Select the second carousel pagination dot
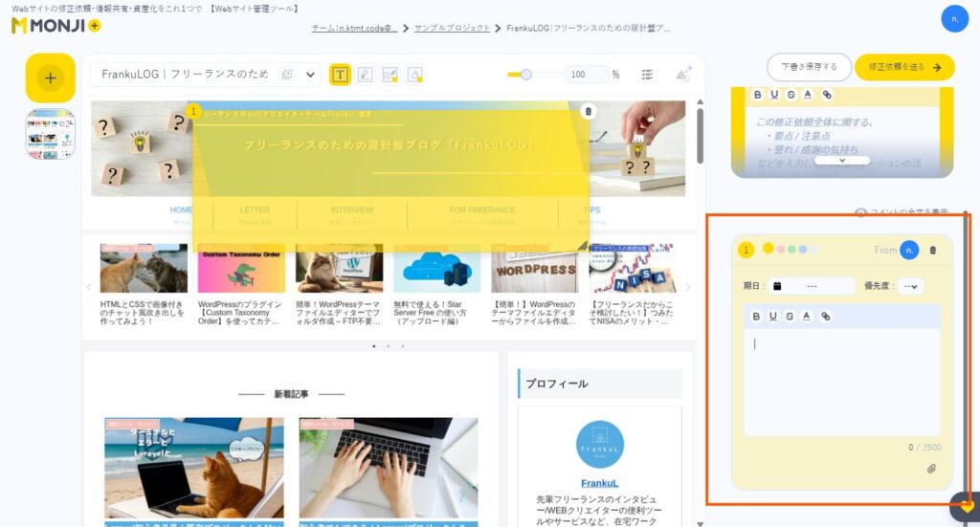The image size is (980, 527). (389, 346)
